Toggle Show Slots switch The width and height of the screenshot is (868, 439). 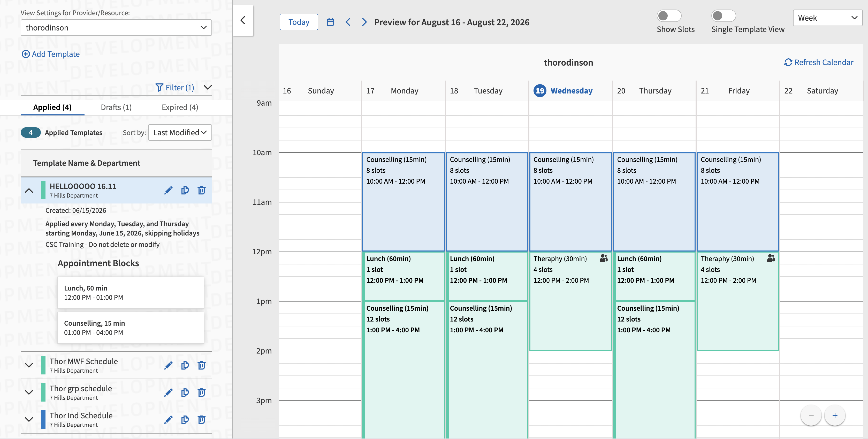tap(669, 16)
